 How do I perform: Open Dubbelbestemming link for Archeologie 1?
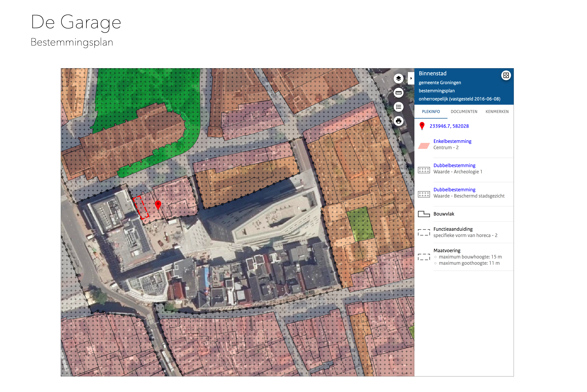[x=454, y=165]
